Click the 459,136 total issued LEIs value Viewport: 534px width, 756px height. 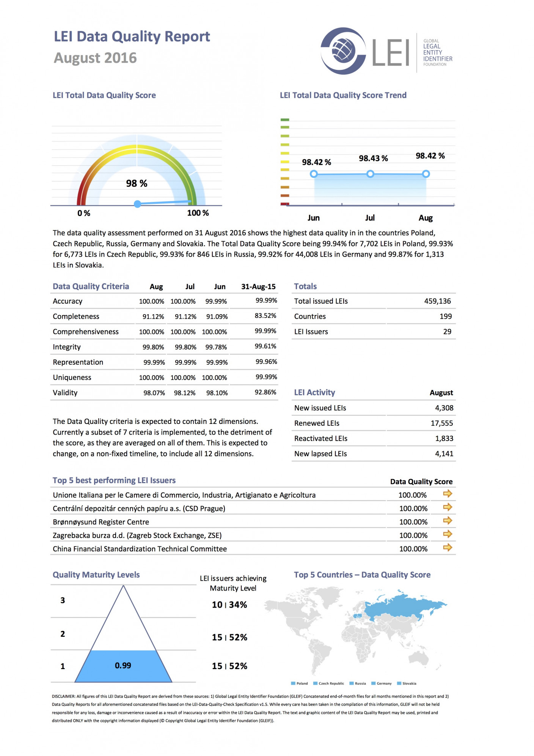(438, 301)
